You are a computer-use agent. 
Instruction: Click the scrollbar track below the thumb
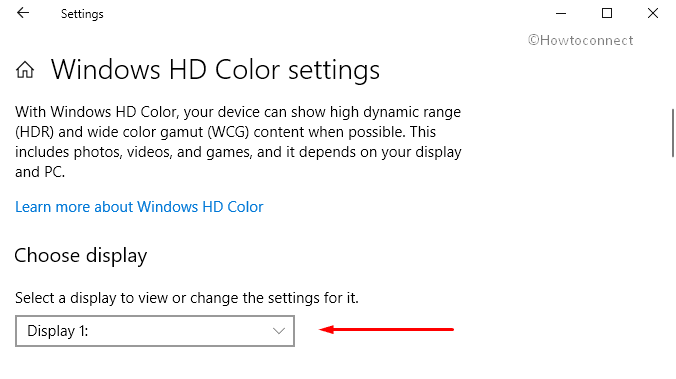click(x=672, y=267)
